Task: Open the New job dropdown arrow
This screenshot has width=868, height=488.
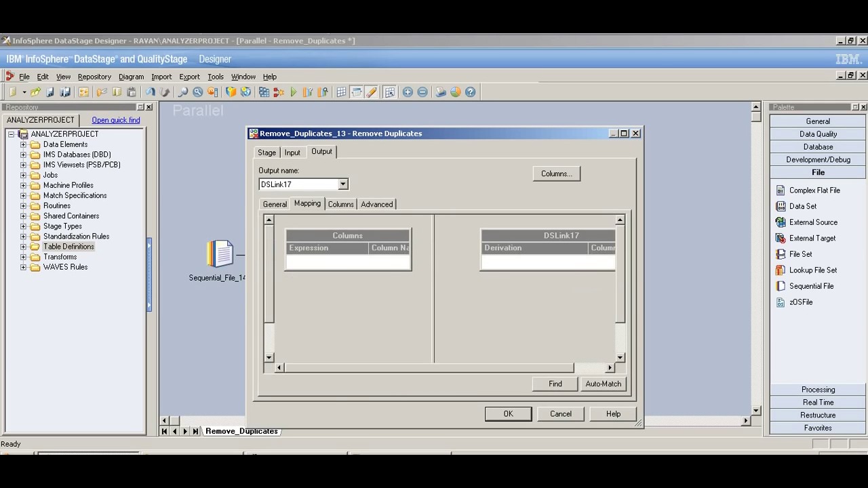Action: coord(24,92)
